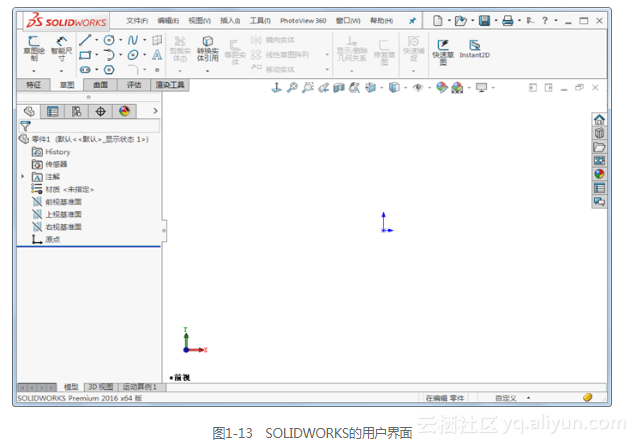Open the 窗口(W) menu
The height and width of the screenshot is (445, 637).
[348, 21]
